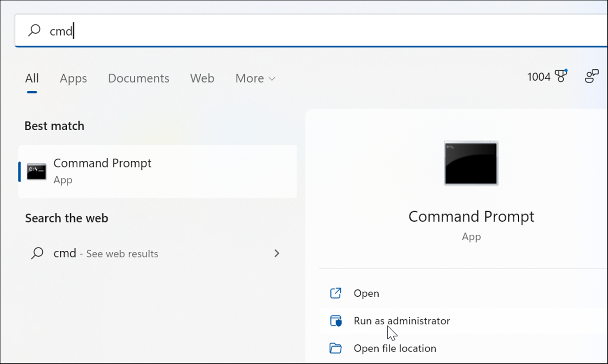Open Command Prompt normally
The image size is (608, 364).
[366, 293]
